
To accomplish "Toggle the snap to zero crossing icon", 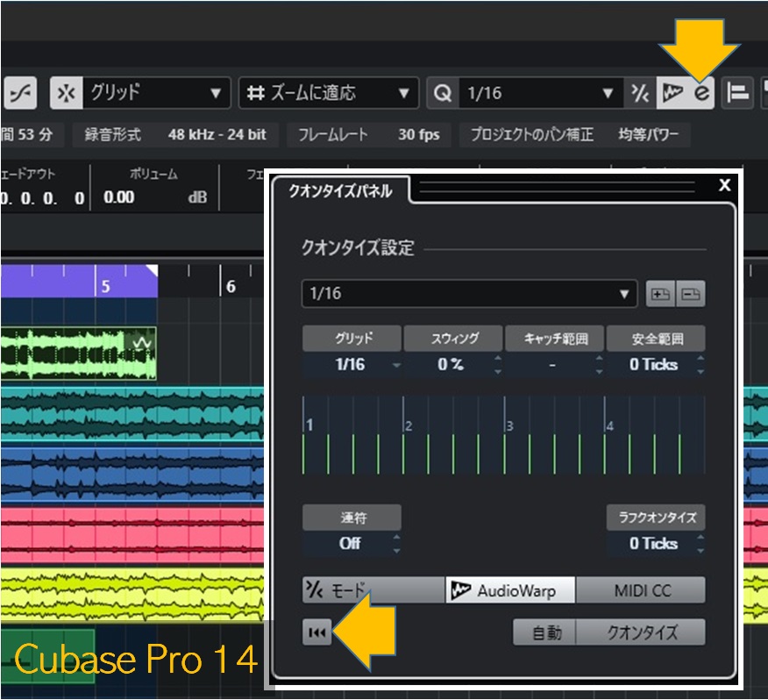I will click(20, 93).
